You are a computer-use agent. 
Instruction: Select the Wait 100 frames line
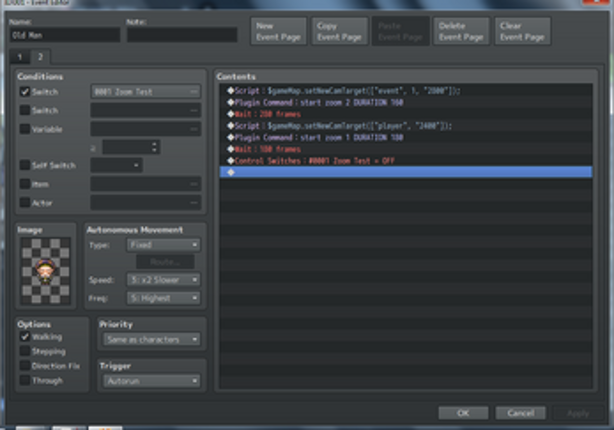tap(406, 149)
